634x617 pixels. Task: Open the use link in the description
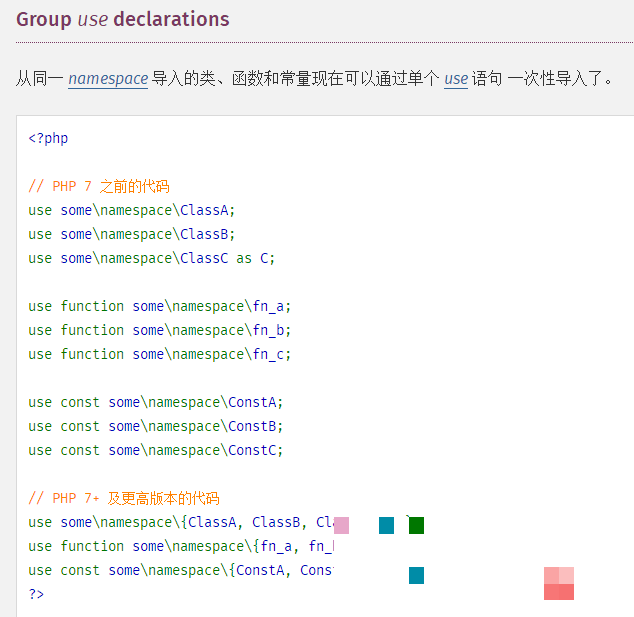pyautogui.click(x=456, y=78)
